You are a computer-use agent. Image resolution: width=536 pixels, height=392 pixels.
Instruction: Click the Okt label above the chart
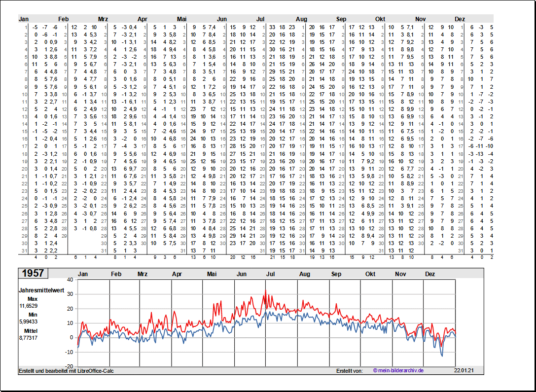(x=370, y=274)
